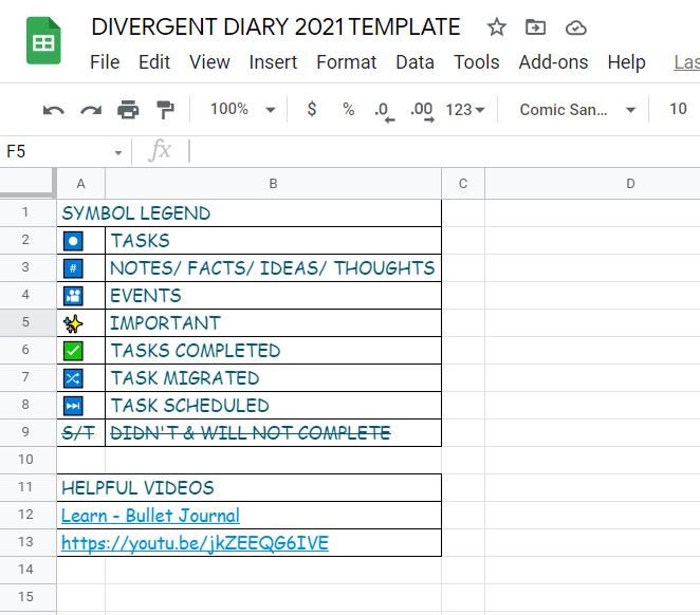Open the Insert menu
The height and width of the screenshot is (615, 700).
click(x=273, y=62)
